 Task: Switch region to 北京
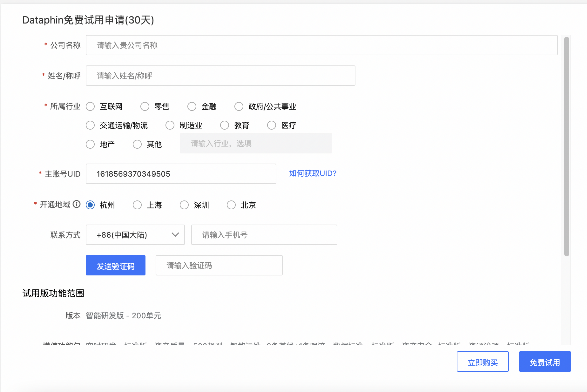pos(231,205)
